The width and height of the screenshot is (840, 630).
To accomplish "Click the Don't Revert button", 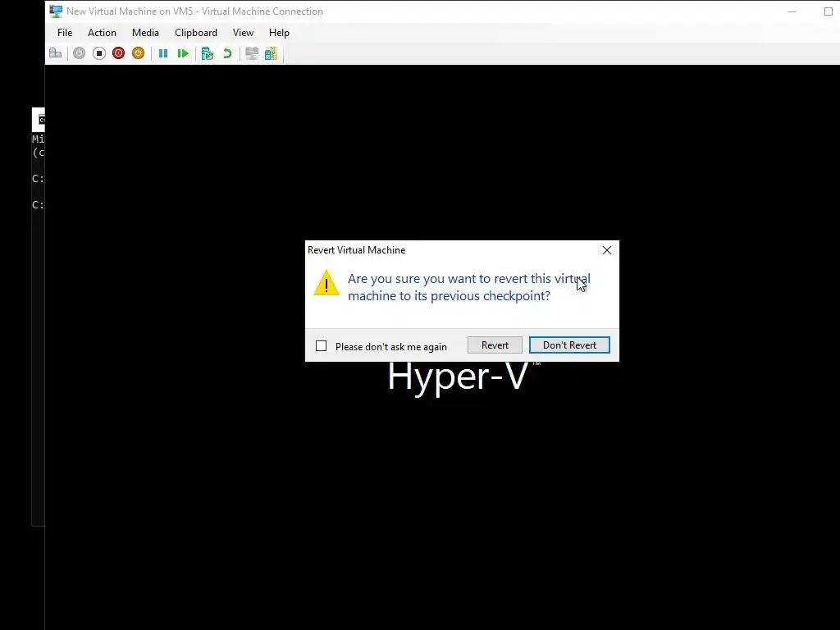I will click(x=569, y=345).
